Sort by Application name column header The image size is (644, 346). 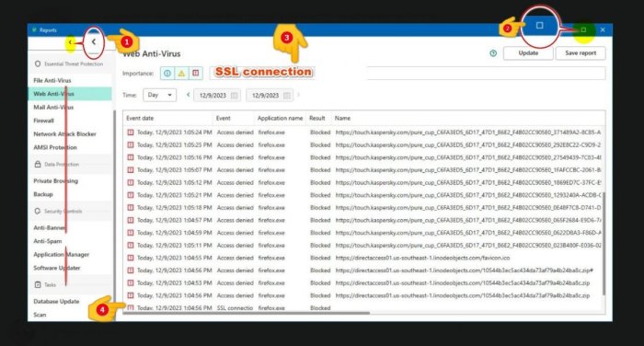point(280,118)
